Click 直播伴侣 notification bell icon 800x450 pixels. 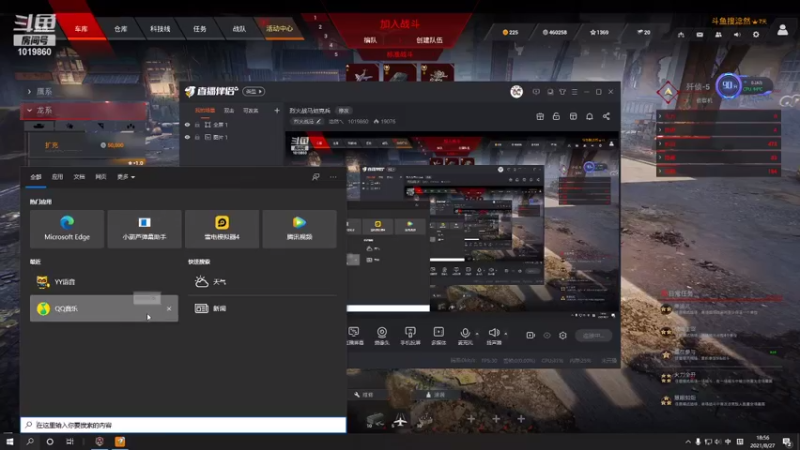(x=589, y=116)
